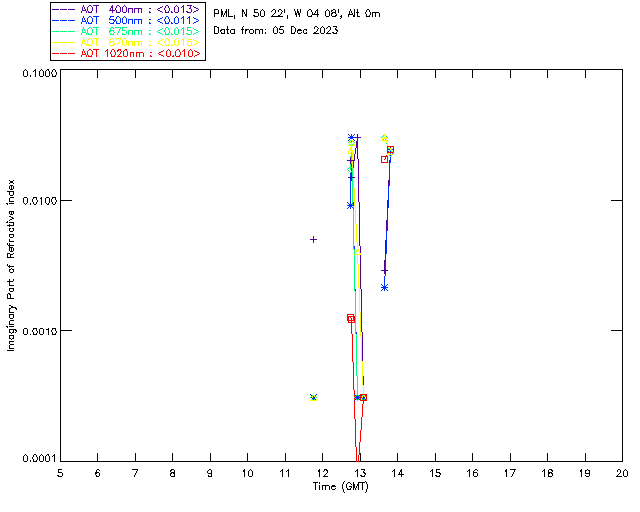
Task: Click the 0.0001 y-axis label
Action: (x=39, y=459)
